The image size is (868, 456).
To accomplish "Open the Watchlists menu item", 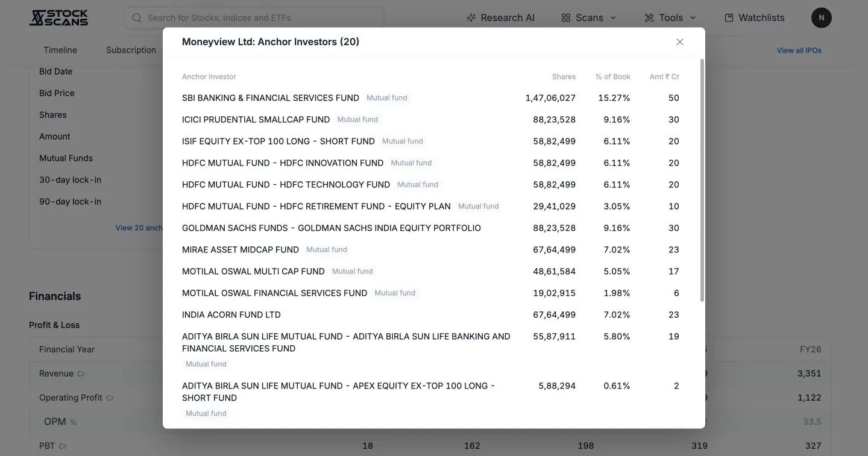I will pos(755,18).
